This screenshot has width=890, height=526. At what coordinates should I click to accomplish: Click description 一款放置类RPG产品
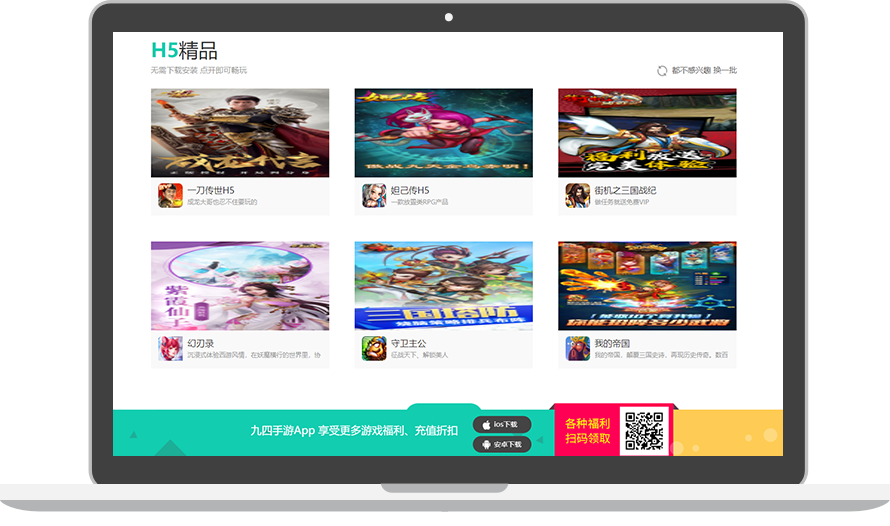419,202
